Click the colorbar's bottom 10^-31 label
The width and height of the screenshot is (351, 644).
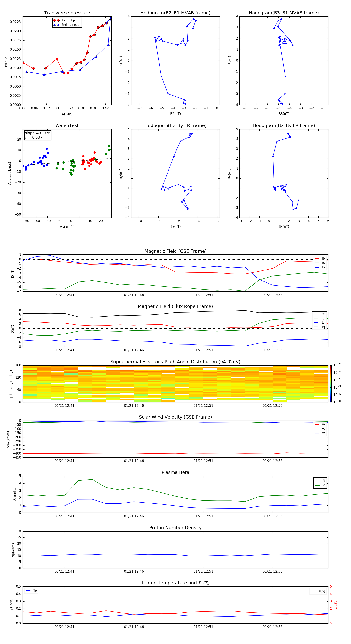click(x=337, y=402)
